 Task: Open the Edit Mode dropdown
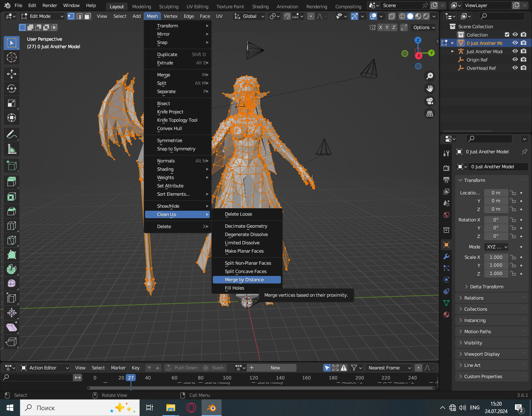point(42,16)
